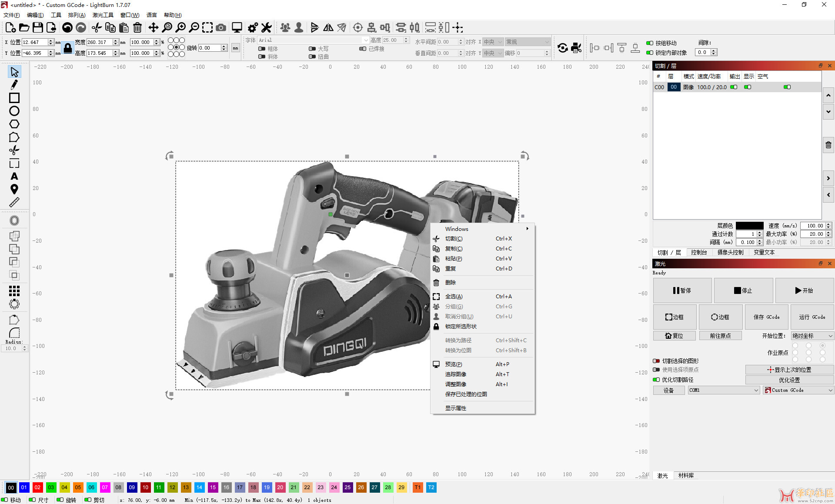The image size is (835, 504).
Task: Toggle C00 layer air assist switch
Action: (x=787, y=87)
